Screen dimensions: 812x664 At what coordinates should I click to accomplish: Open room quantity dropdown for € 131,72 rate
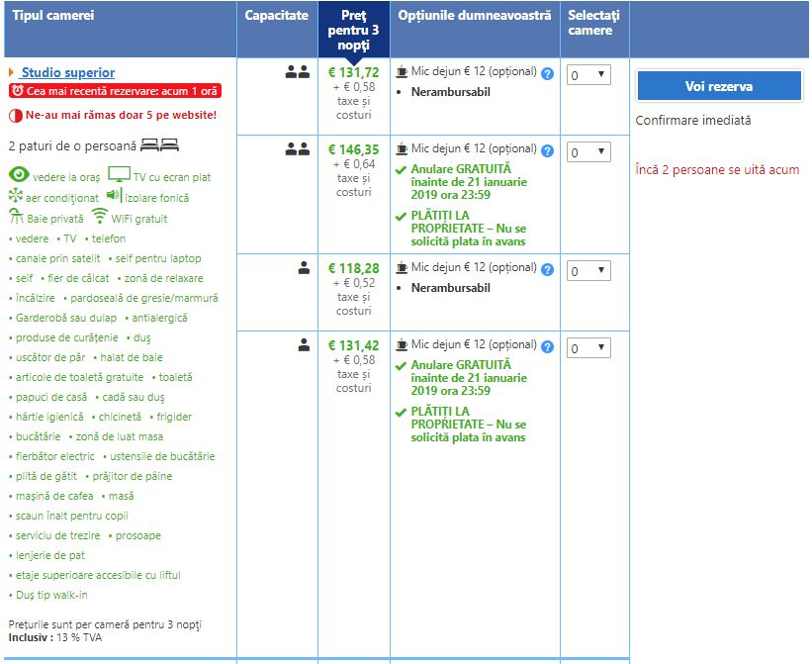[x=588, y=74]
